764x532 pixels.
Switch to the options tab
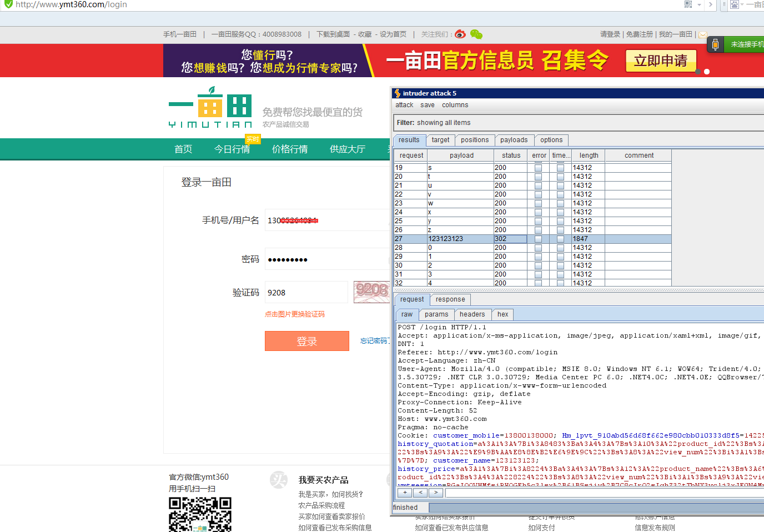551,140
